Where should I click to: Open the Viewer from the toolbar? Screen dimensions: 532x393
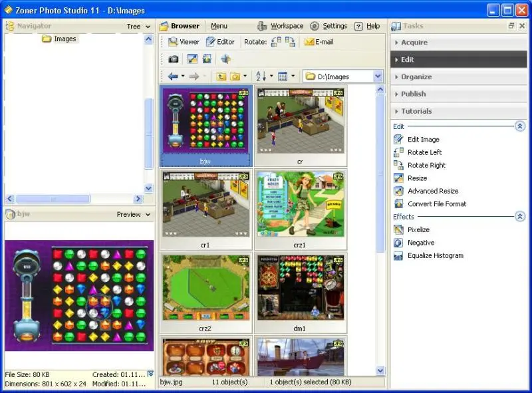pos(184,42)
